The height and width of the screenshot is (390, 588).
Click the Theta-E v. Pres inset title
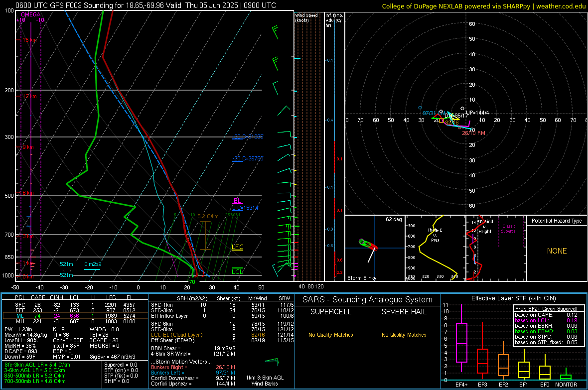(435, 235)
